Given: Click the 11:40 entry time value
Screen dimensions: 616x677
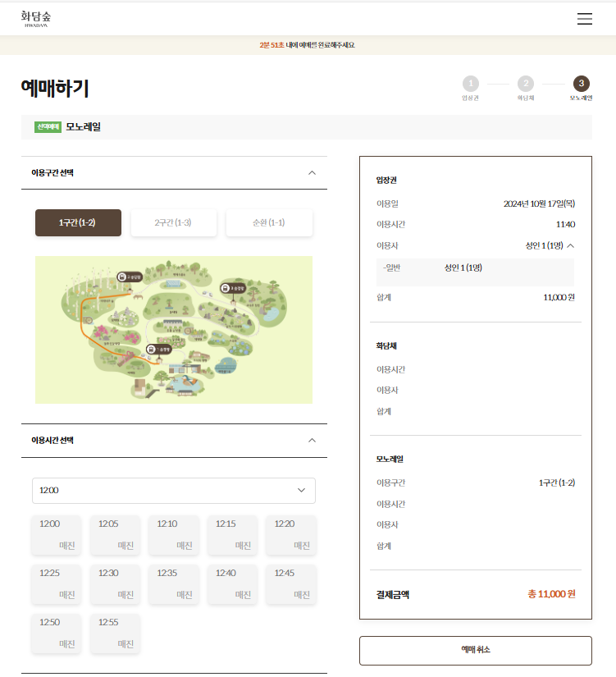Looking at the screenshot, I should (x=565, y=224).
